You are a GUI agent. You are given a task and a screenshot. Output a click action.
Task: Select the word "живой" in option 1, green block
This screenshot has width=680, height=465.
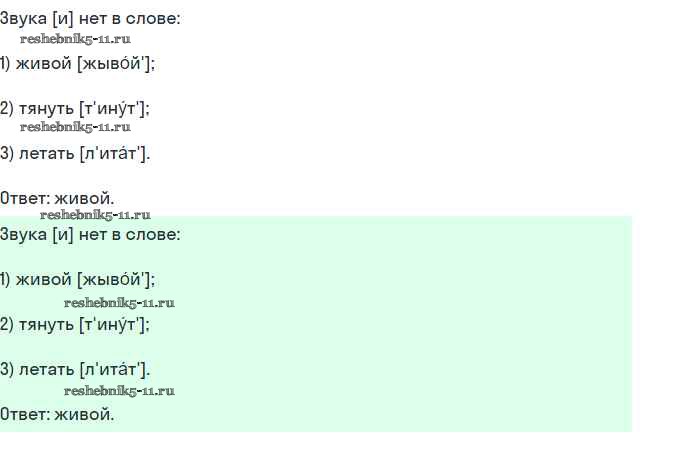(44, 279)
